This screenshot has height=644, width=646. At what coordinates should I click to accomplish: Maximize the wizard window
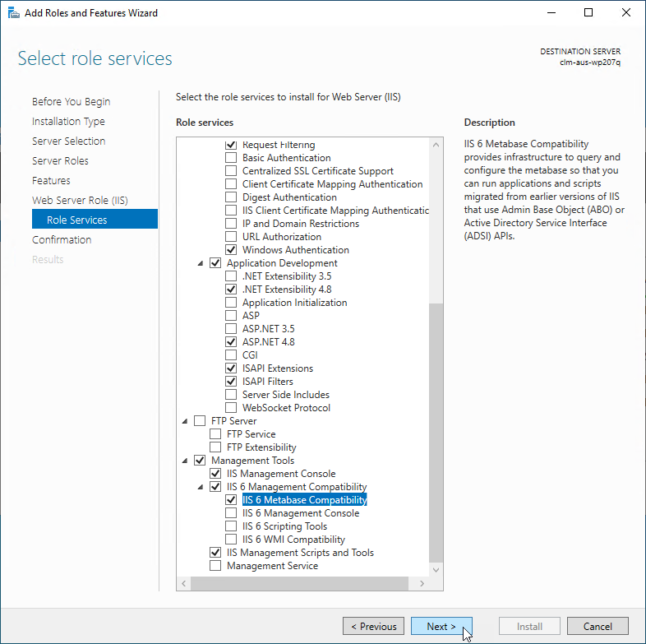click(x=588, y=13)
